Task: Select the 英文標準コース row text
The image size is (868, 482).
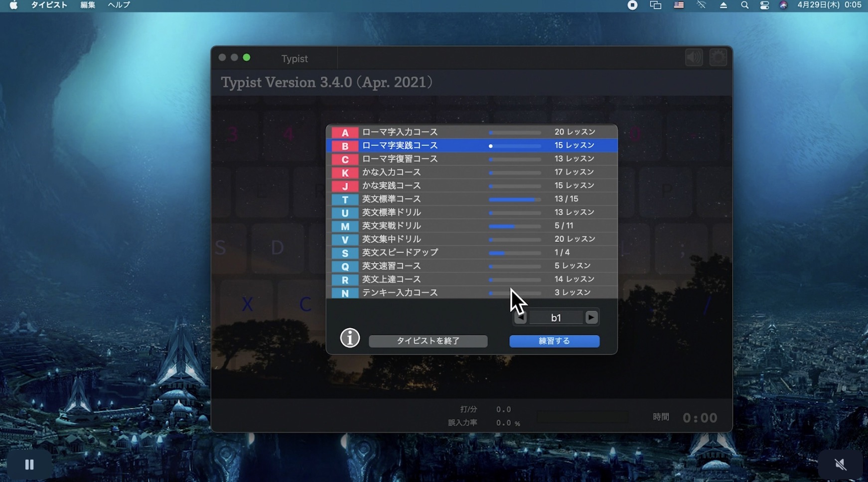Action: click(x=391, y=199)
